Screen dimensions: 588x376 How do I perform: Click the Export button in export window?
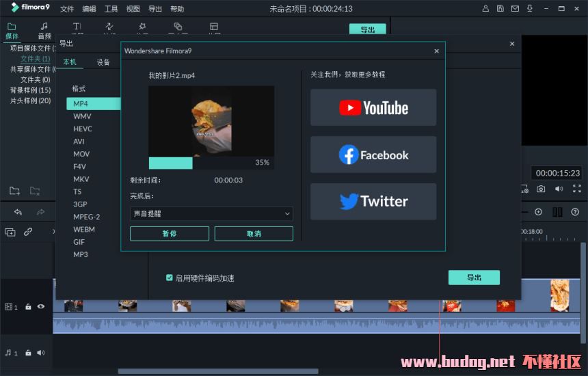pyautogui.click(x=474, y=278)
